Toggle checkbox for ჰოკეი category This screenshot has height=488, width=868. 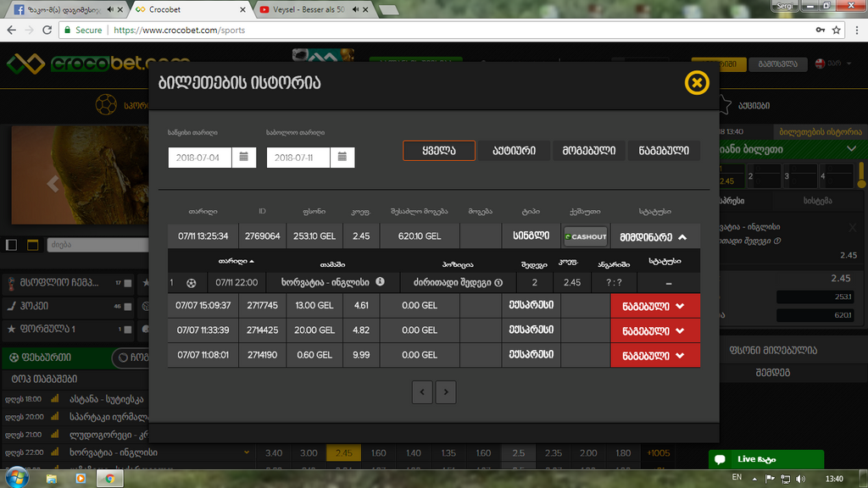click(x=128, y=307)
